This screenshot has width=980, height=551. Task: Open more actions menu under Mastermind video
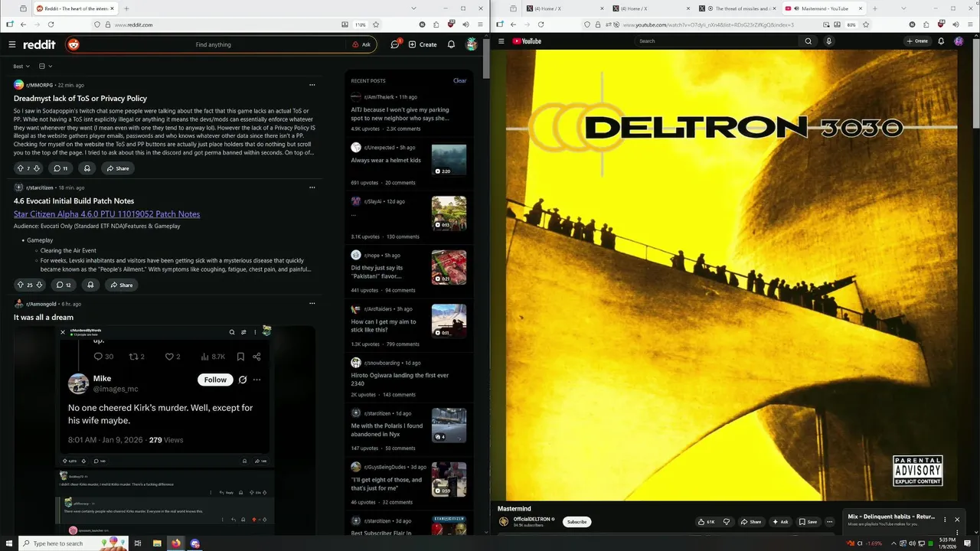pos(829,522)
